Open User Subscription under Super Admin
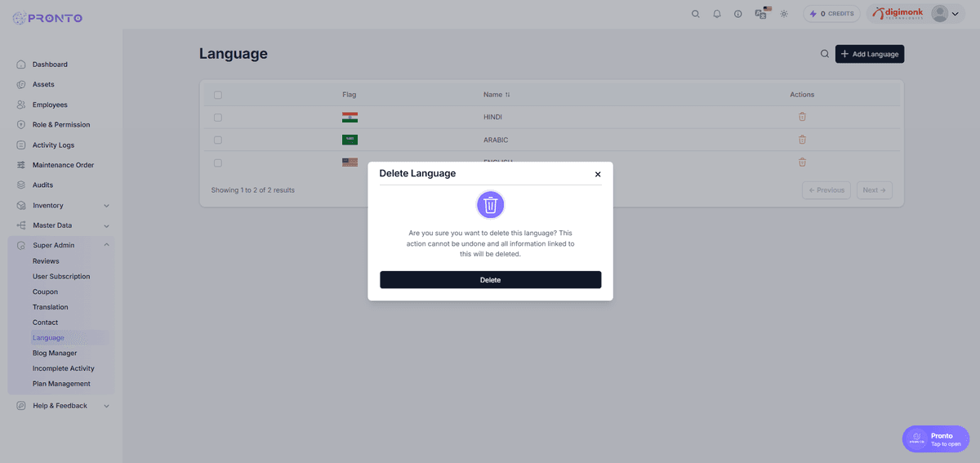The image size is (980, 463). 61,277
